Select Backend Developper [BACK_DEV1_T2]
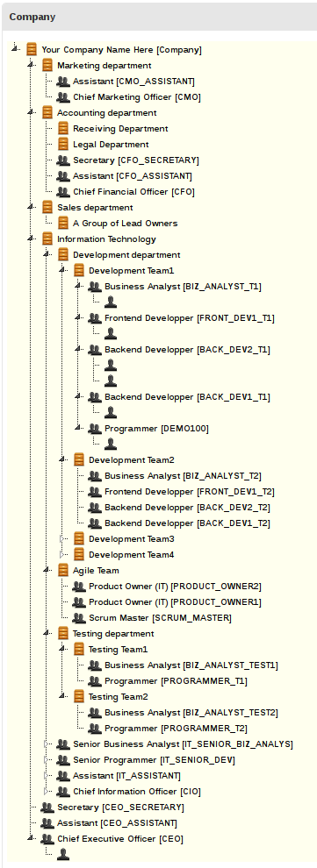317x868 pixels. click(187, 523)
